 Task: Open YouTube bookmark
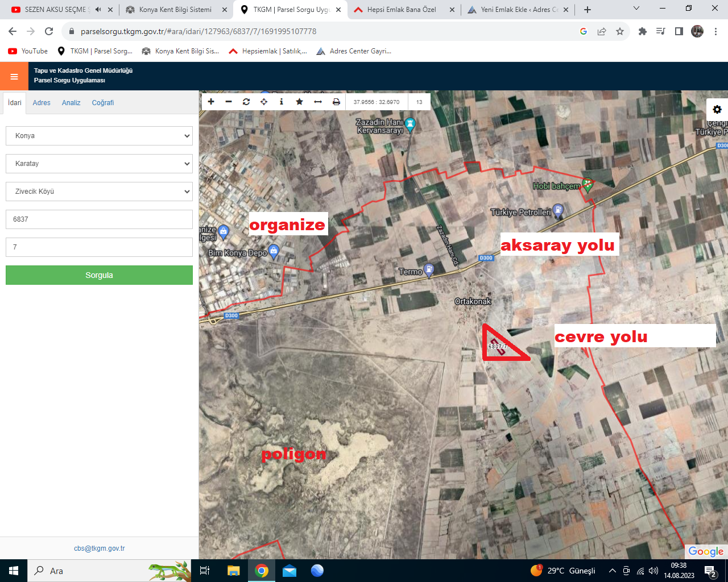click(28, 51)
